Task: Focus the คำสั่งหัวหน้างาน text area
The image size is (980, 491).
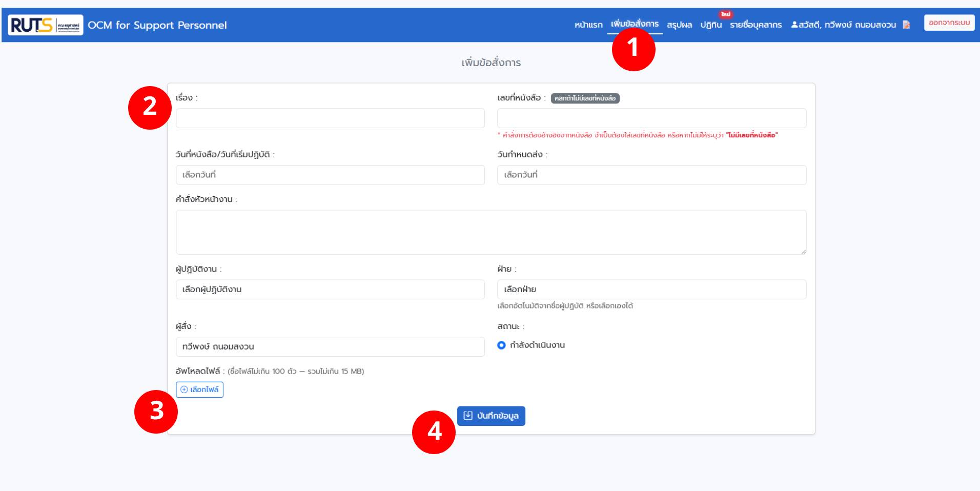Action: (x=491, y=232)
